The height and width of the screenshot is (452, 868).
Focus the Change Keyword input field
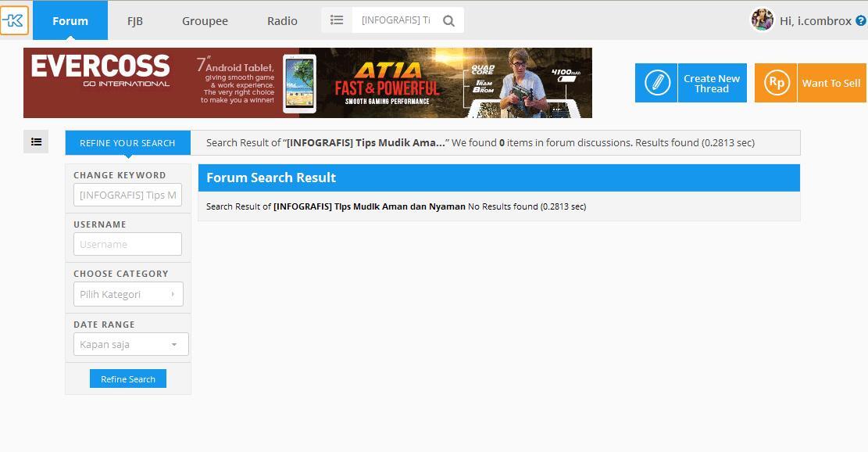point(127,195)
